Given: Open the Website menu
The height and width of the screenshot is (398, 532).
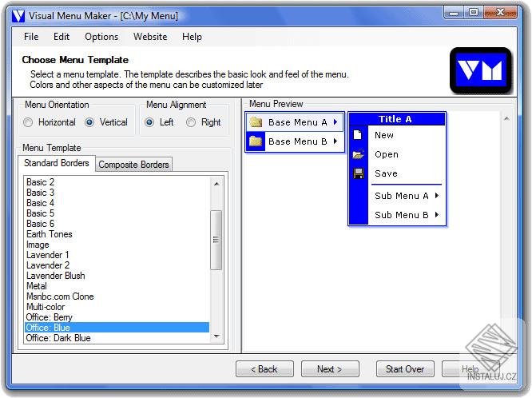Looking at the screenshot, I should click(150, 37).
